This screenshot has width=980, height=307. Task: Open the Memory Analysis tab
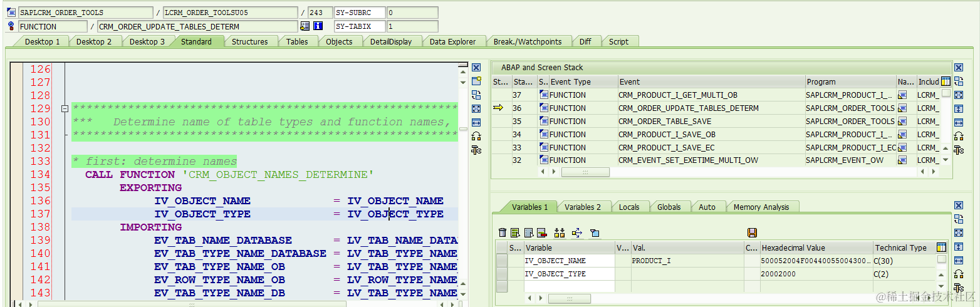pyautogui.click(x=761, y=207)
